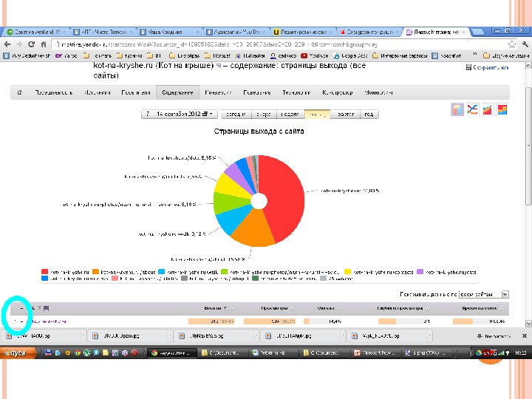The height and width of the screenshot is (399, 532).
Task: Click the large red pie slice
Action: pos(283,199)
